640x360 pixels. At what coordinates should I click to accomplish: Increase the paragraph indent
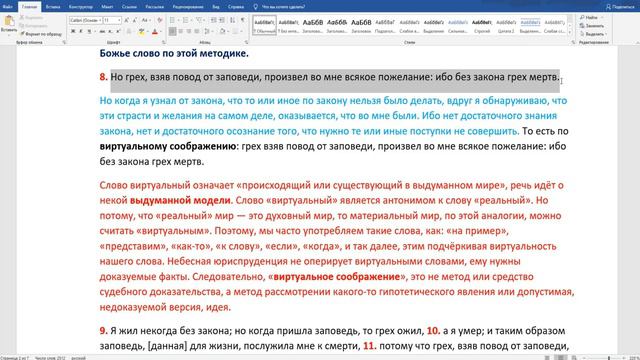point(222,20)
